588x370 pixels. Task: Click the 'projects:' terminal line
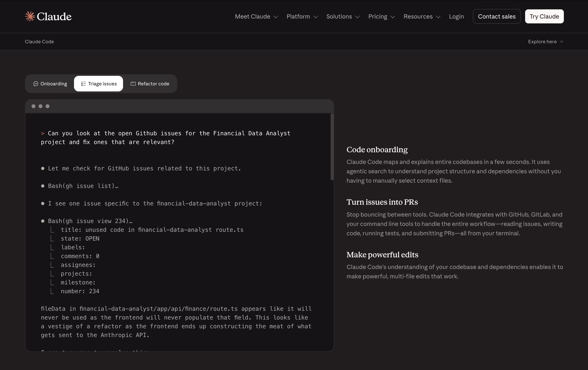(77, 274)
